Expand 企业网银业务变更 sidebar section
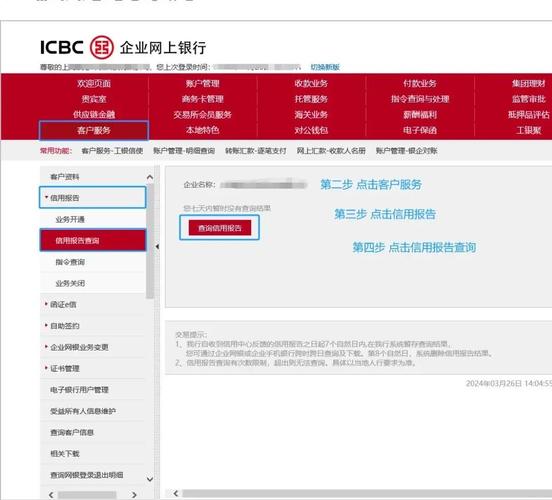 (76, 347)
